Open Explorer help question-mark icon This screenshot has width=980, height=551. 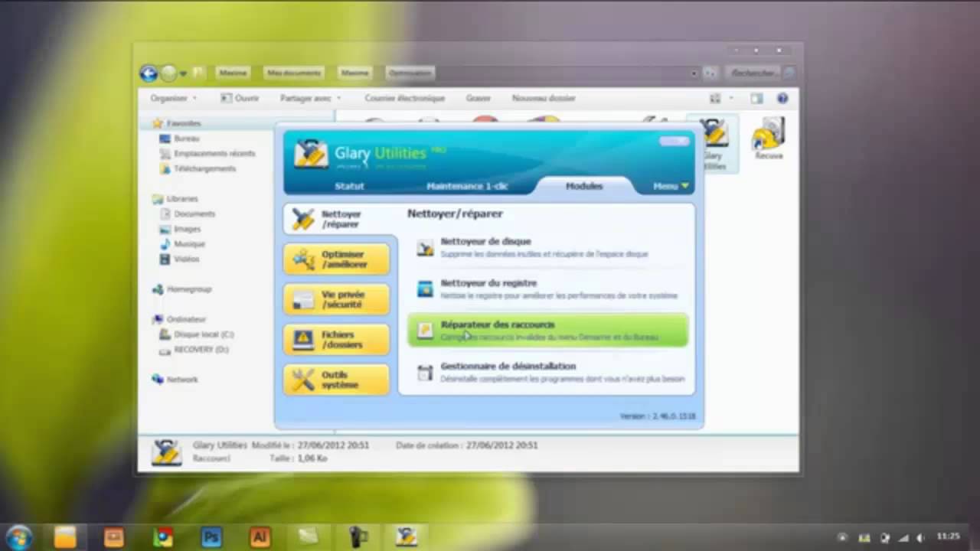[x=782, y=98]
